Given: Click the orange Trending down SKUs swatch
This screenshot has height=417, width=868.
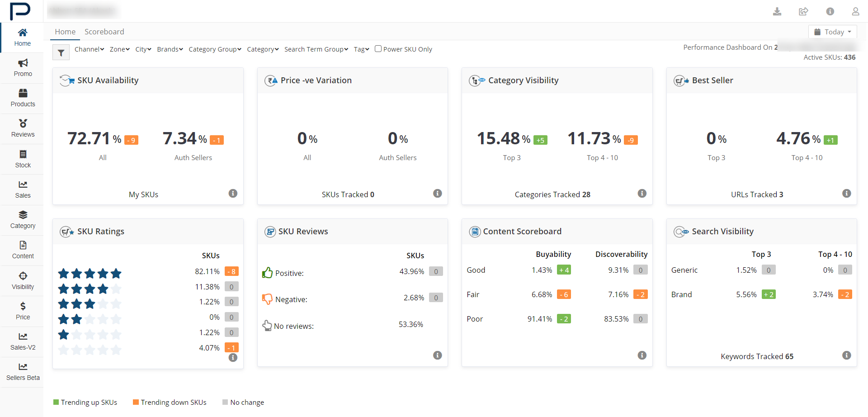Looking at the screenshot, I should 136,402.
